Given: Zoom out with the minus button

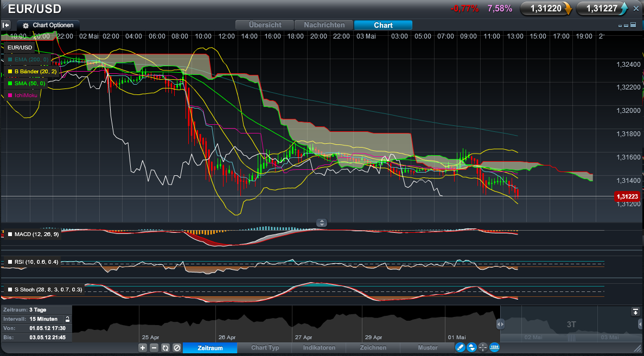Looking at the screenshot, I should coord(154,348).
